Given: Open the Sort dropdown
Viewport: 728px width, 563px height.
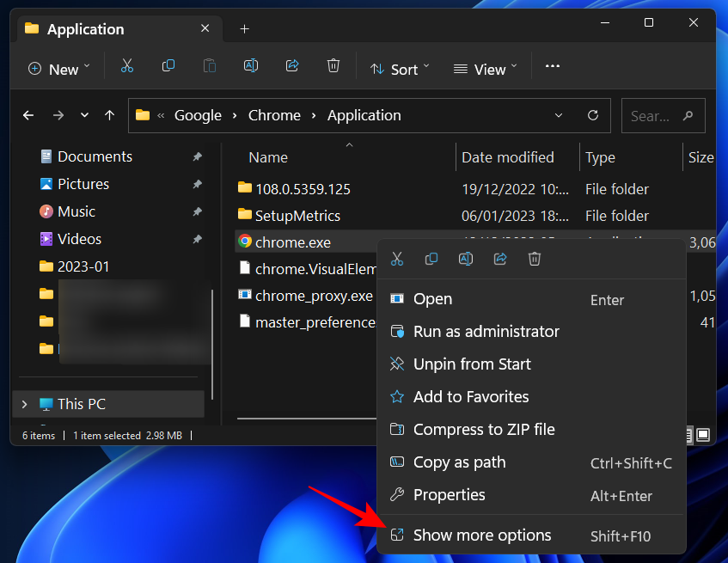Looking at the screenshot, I should coord(399,69).
